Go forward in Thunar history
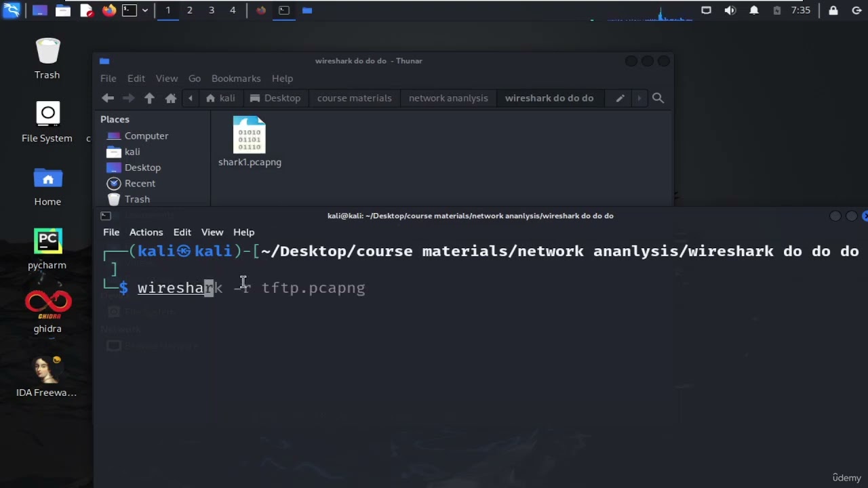The image size is (868, 488). tap(129, 98)
